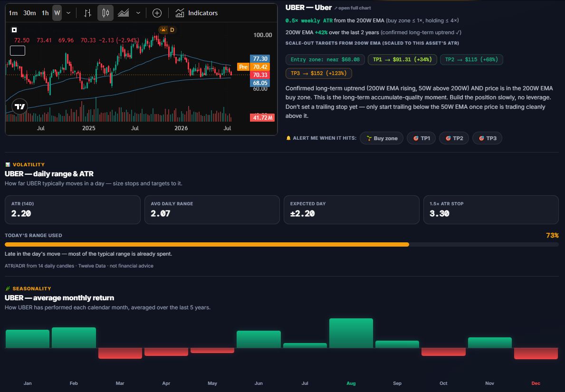Switch chart to 30m interval
Image resolution: width=565 pixels, height=392 pixels.
pyautogui.click(x=29, y=13)
